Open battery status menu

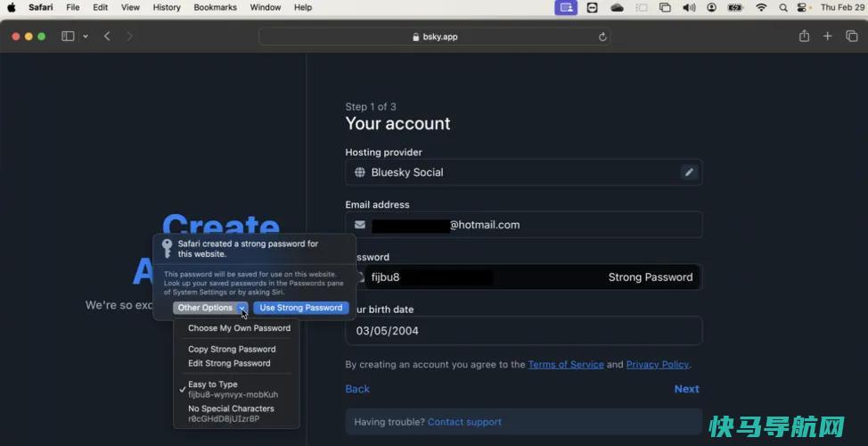point(735,7)
